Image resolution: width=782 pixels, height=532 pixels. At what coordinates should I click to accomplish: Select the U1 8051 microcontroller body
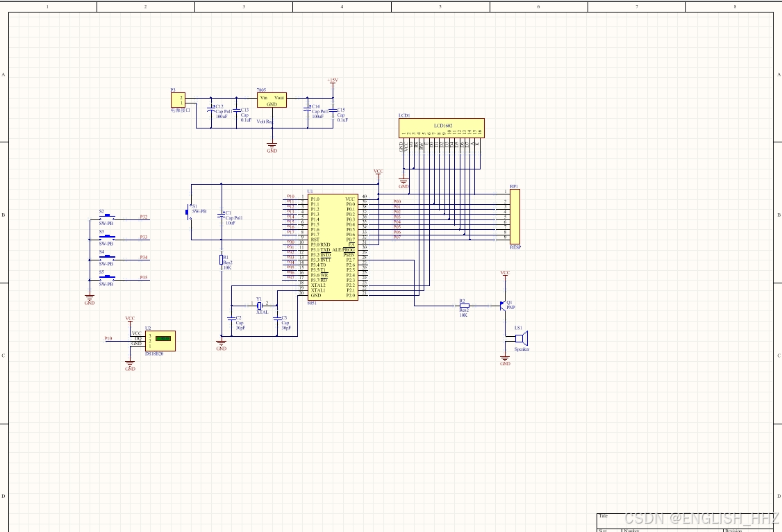[x=333, y=247]
